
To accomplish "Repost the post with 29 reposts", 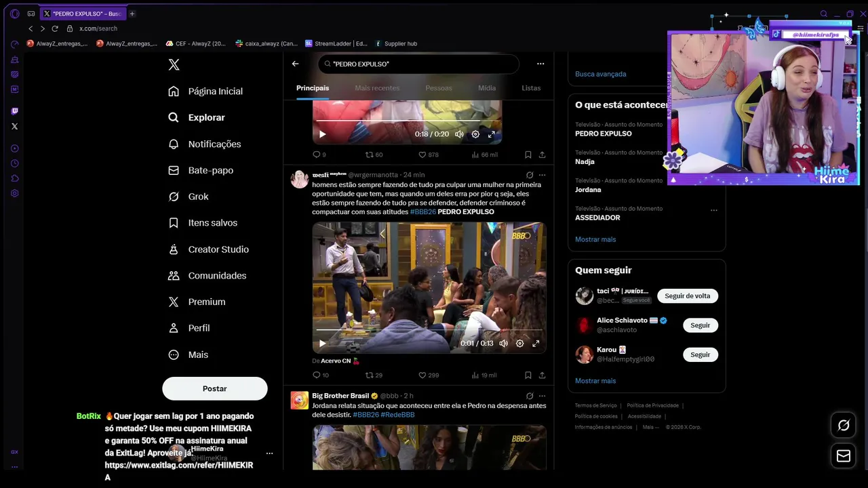I will (374, 375).
